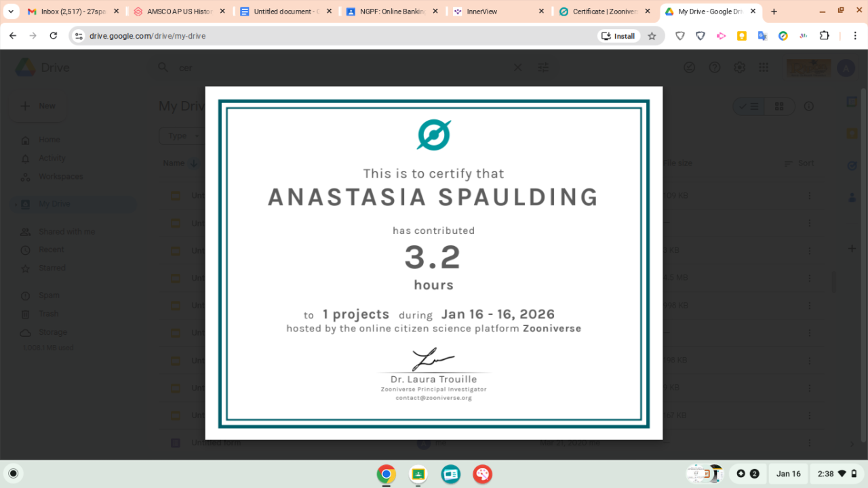The height and width of the screenshot is (488, 868).
Task: Open the tab search chevron
Action: 10,12
